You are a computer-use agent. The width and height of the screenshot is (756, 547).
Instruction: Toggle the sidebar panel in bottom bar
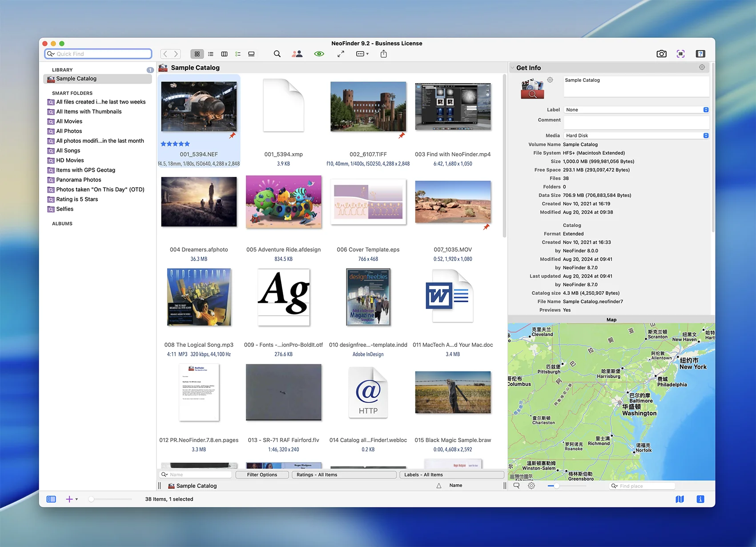[x=51, y=499]
